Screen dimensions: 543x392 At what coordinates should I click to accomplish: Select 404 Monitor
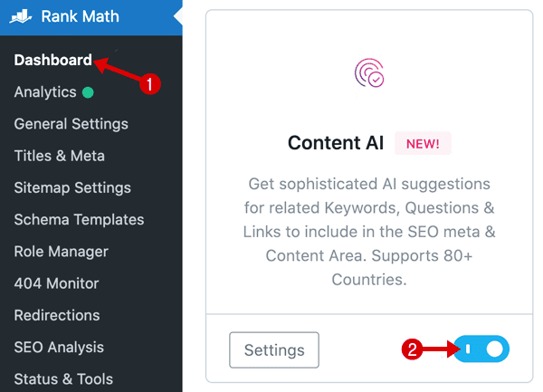56,283
